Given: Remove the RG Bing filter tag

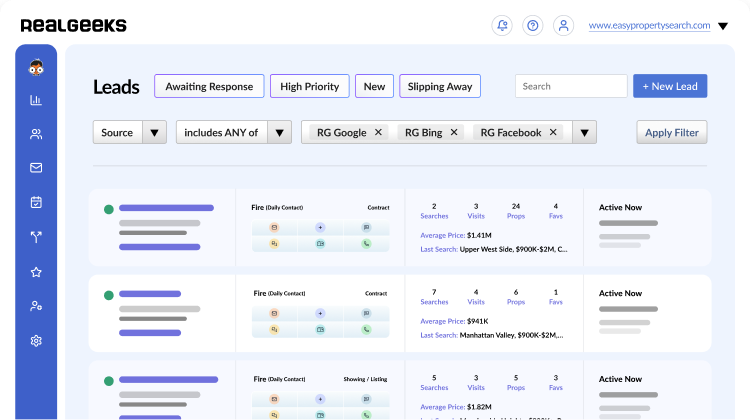Looking at the screenshot, I should pyautogui.click(x=454, y=132).
